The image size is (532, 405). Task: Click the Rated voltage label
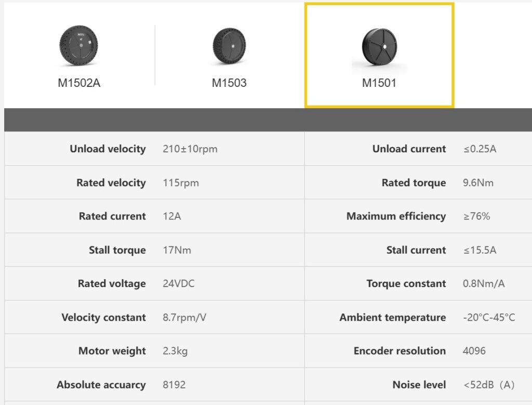pos(112,283)
